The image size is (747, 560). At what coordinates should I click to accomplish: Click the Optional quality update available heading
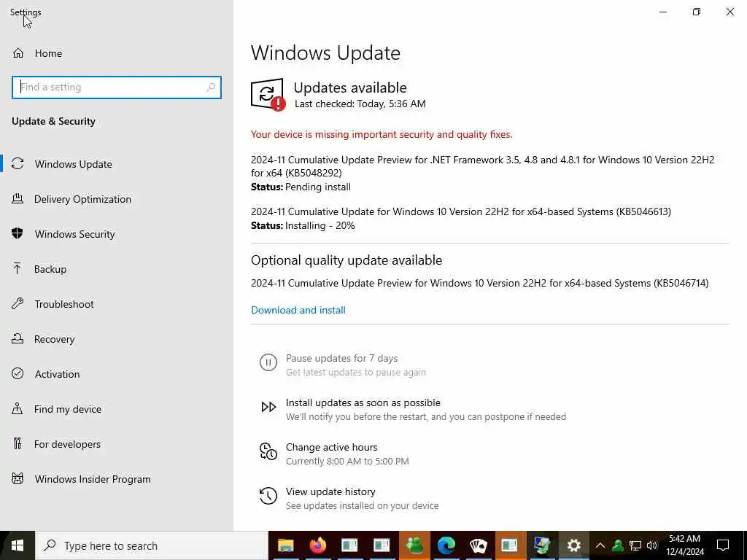click(347, 260)
